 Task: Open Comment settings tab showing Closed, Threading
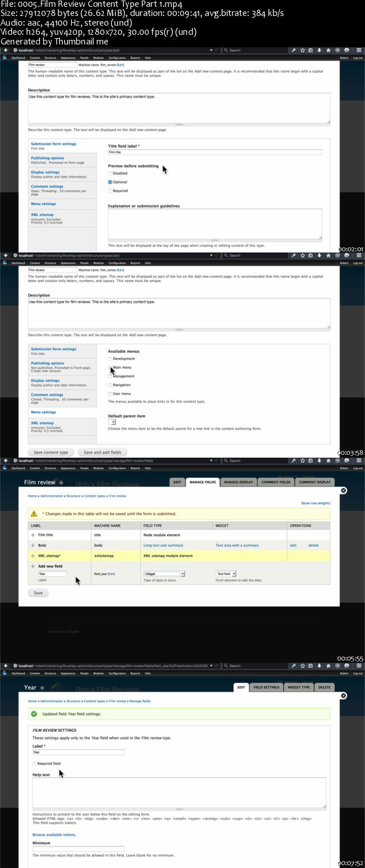[x=63, y=397]
